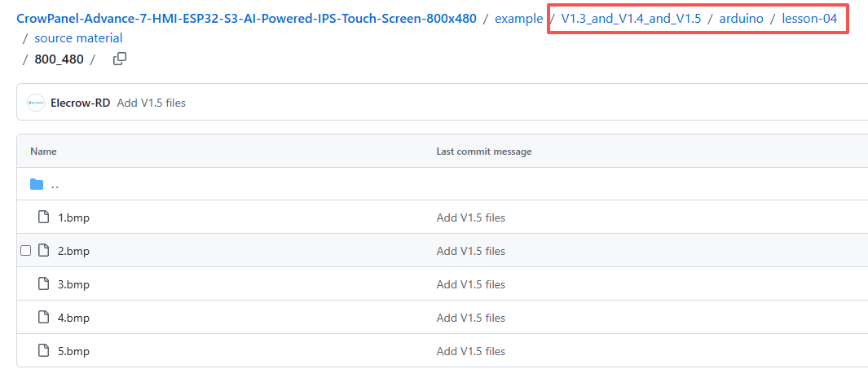This screenshot has width=868, height=369.
Task: Go up to parent directory '..'
Action: click(55, 184)
